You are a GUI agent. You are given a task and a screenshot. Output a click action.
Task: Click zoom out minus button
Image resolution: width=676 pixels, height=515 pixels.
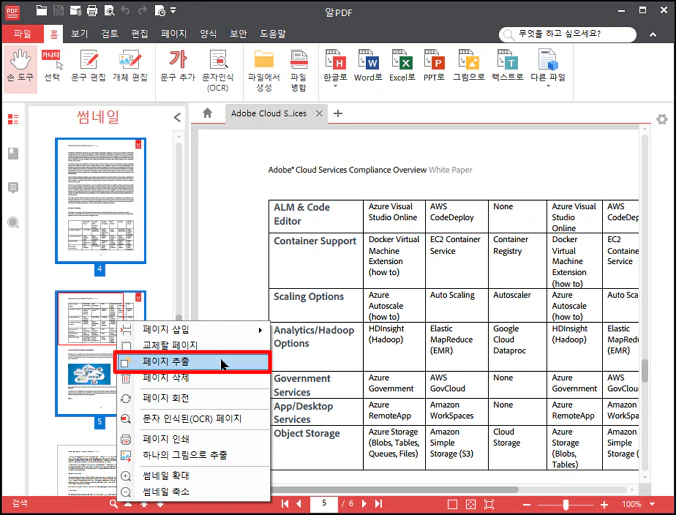(x=526, y=504)
